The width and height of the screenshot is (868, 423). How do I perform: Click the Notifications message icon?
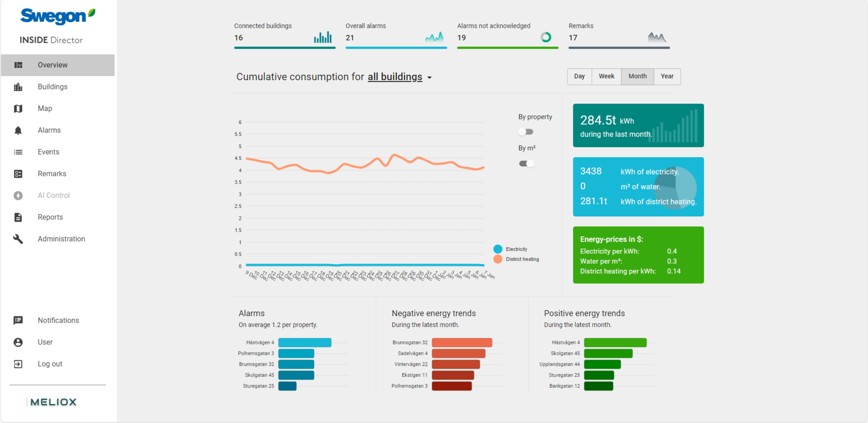(x=18, y=321)
